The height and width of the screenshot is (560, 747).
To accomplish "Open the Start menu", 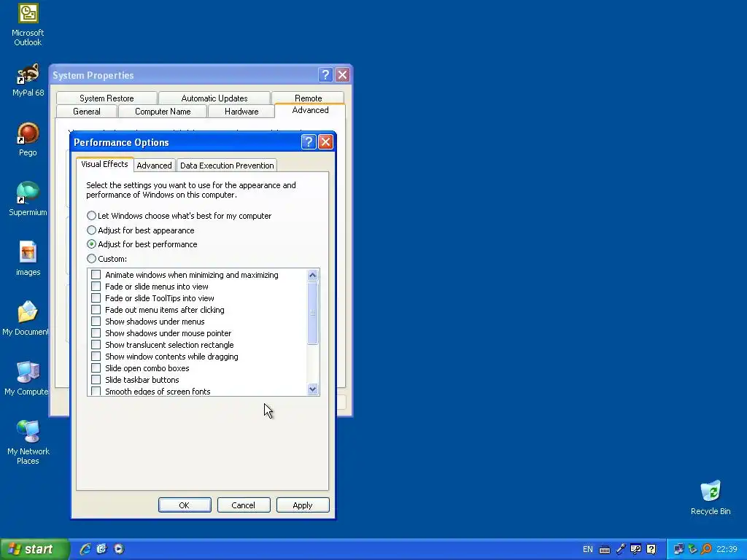I will click(34, 549).
